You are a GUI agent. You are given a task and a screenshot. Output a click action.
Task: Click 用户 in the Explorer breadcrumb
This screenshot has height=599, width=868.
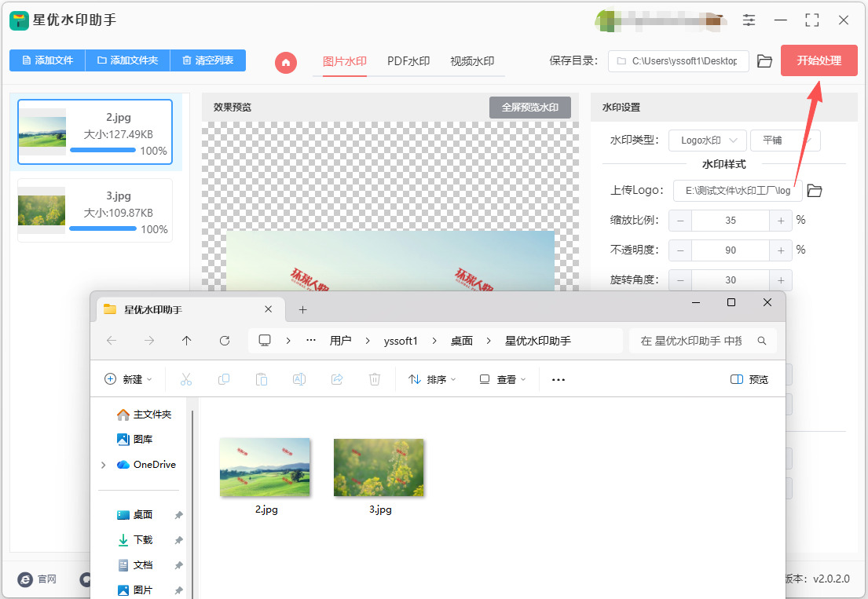coord(340,341)
